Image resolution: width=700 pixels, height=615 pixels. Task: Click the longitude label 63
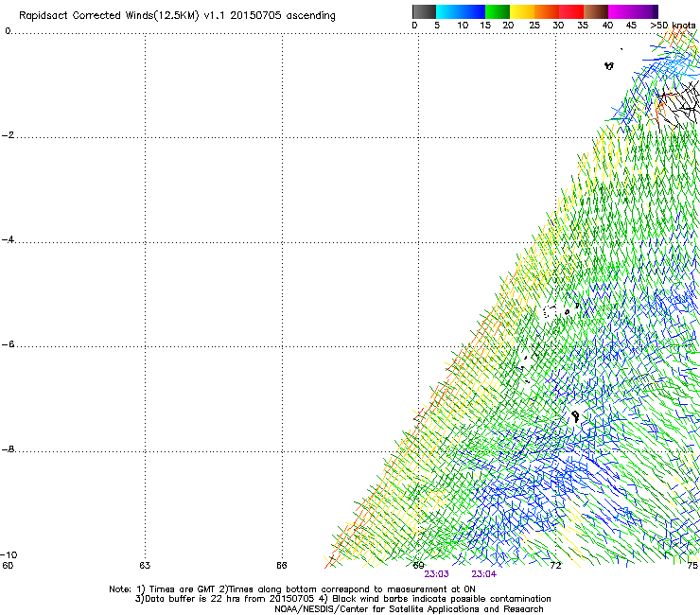145,566
